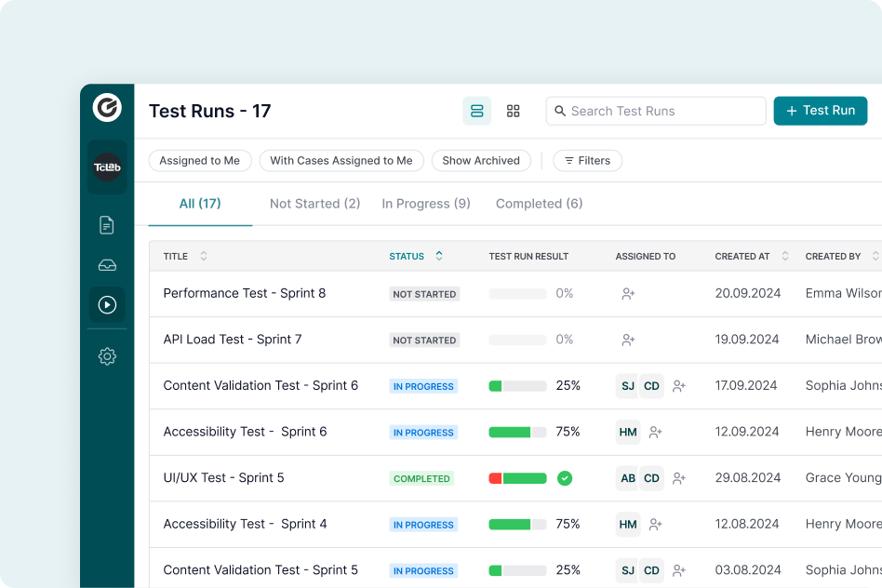
Task: Click date 29.08.2024 cell
Action: [748, 477]
